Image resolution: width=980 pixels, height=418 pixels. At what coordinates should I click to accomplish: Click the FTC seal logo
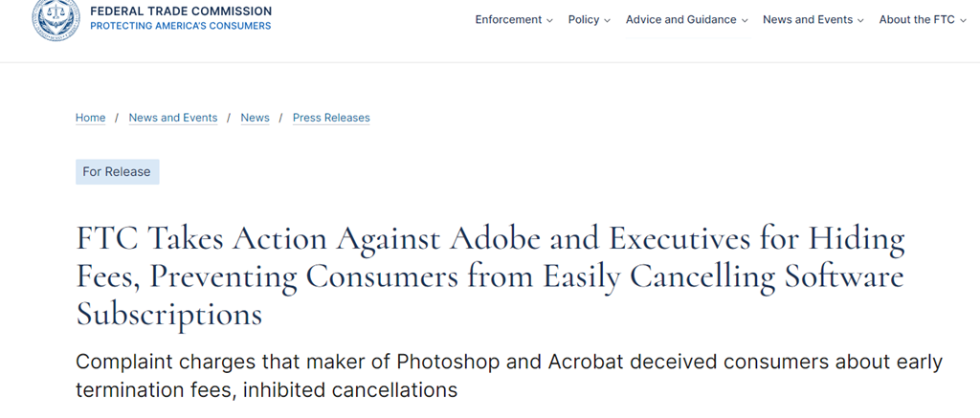point(56,19)
